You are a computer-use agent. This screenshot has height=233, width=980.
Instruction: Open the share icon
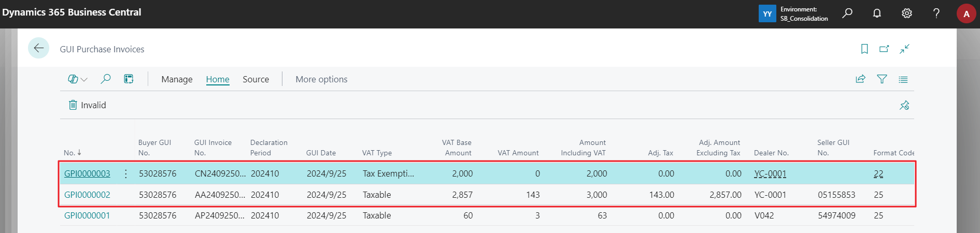tap(860, 79)
